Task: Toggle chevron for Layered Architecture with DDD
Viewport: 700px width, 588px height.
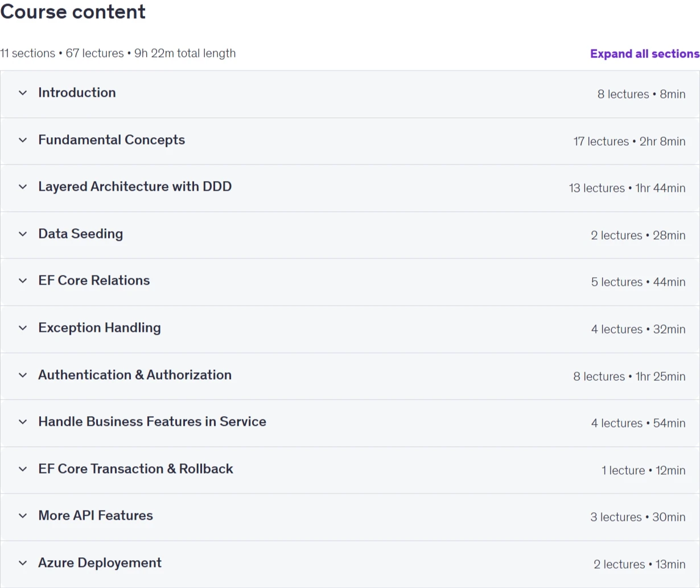Action: [23, 187]
